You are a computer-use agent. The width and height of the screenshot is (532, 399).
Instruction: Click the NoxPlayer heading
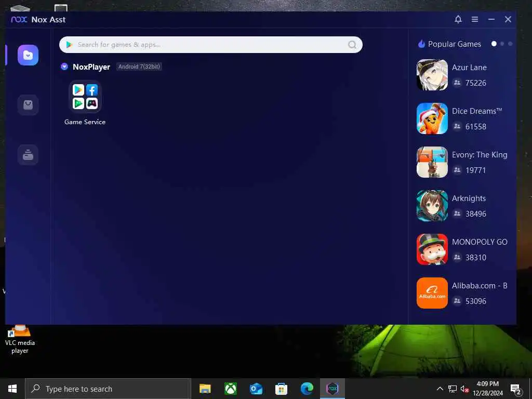(x=91, y=67)
